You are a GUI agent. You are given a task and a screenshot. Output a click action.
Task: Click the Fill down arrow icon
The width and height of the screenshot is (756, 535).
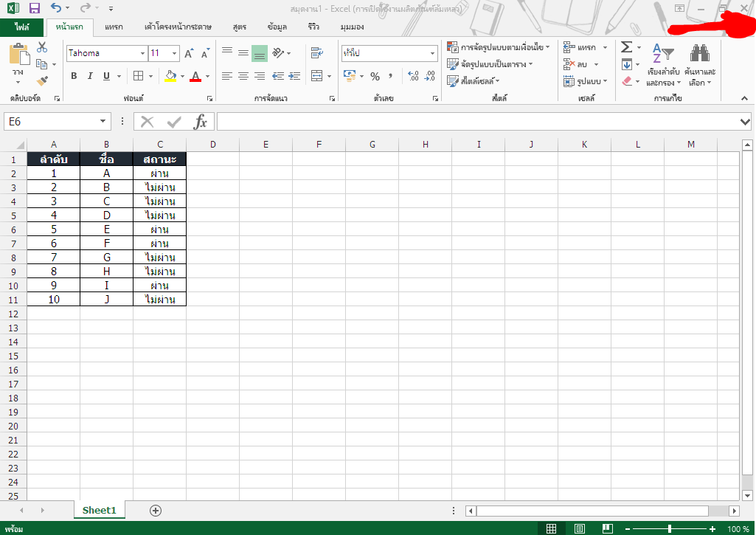(x=627, y=64)
